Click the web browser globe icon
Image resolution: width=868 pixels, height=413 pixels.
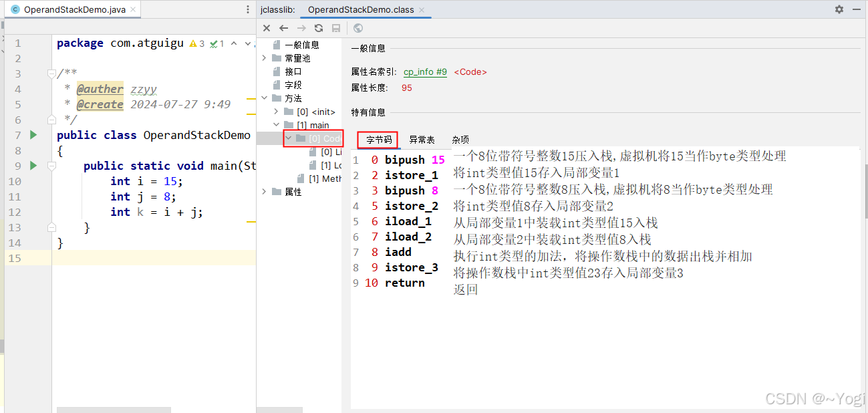point(358,28)
